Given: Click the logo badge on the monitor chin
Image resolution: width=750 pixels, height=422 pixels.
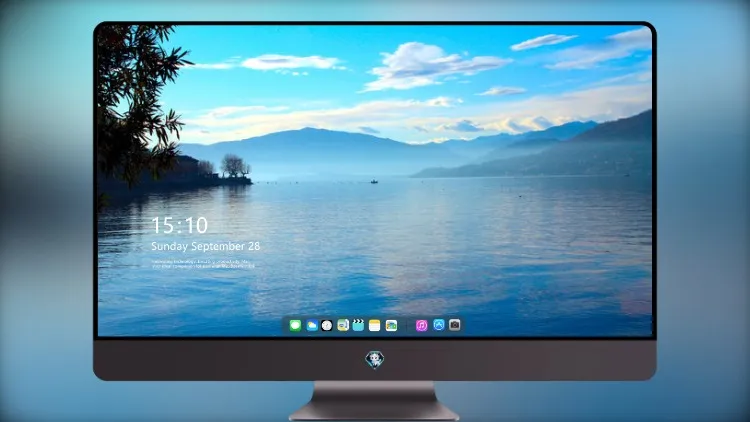Looking at the screenshot, I should (375, 360).
